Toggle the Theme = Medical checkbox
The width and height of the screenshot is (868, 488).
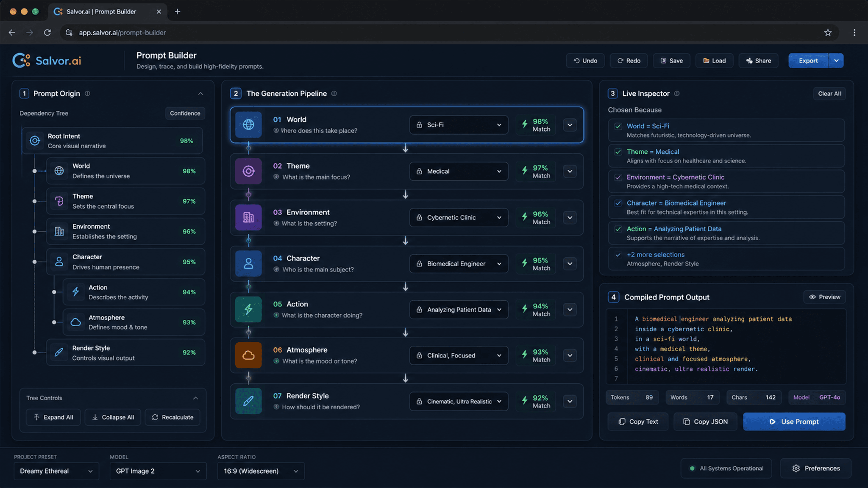pyautogui.click(x=618, y=152)
